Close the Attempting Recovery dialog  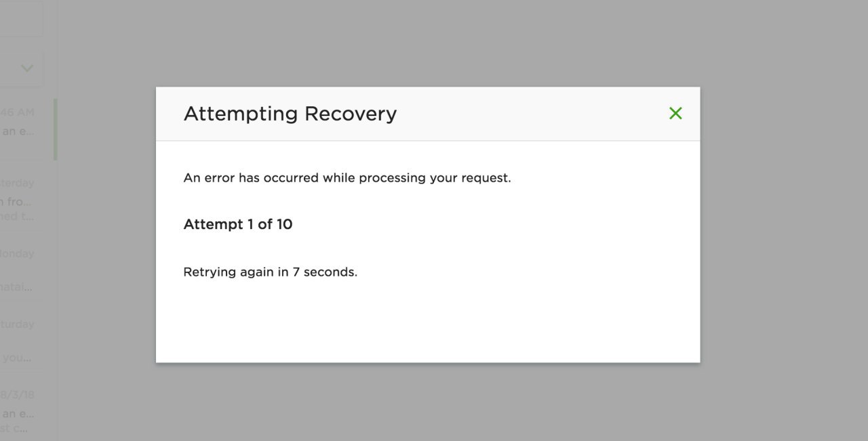[x=675, y=113]
